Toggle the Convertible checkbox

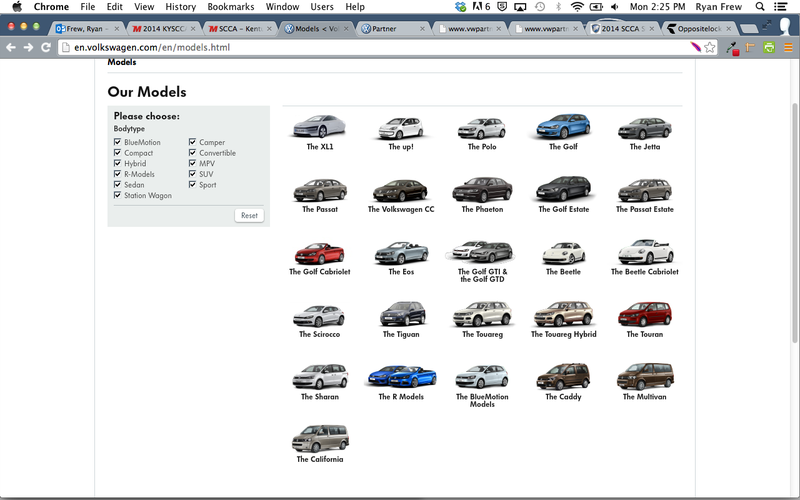(192, 153)
